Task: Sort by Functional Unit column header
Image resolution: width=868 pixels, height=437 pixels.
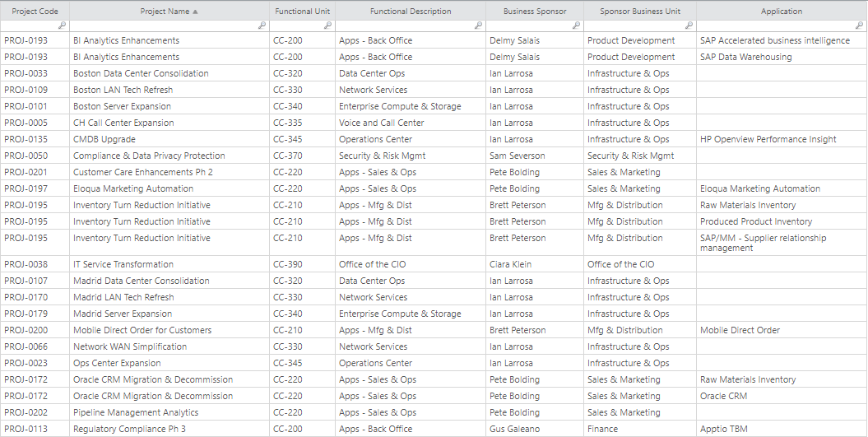Action: [x=302, y=11]
